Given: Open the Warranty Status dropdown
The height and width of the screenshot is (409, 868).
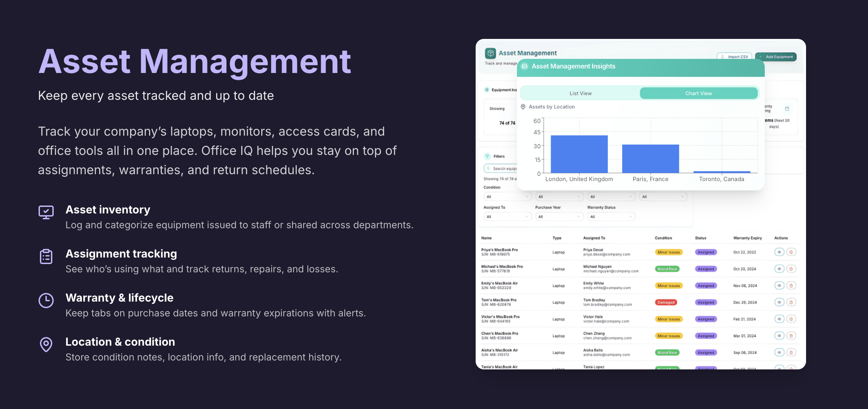Looking at the screenshot, I should 611,217.
